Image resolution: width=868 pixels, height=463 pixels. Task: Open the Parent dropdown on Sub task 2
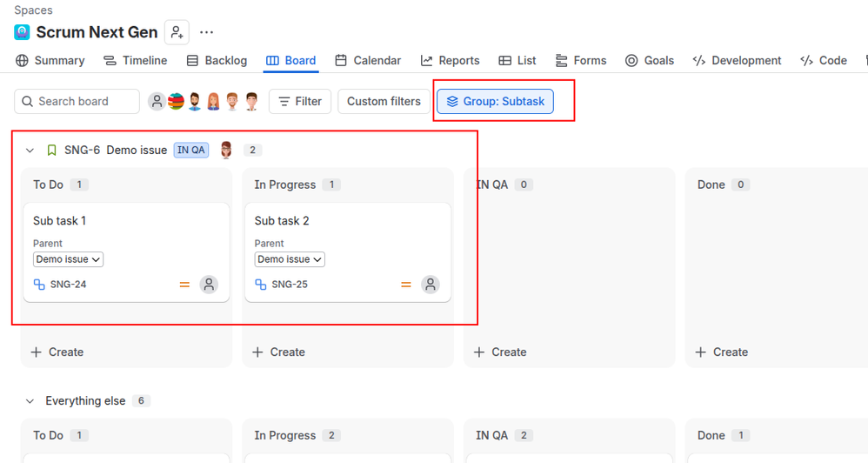coord(290,259)
